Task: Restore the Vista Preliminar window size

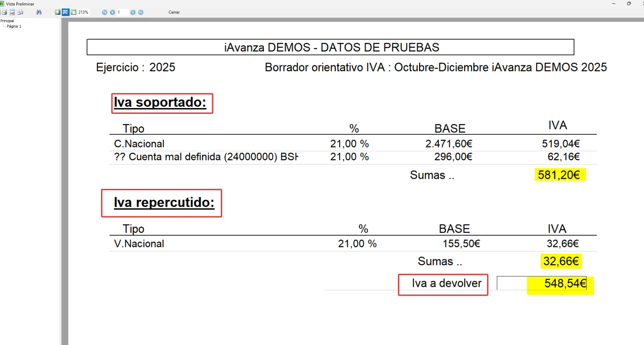Action: (628, 4)
